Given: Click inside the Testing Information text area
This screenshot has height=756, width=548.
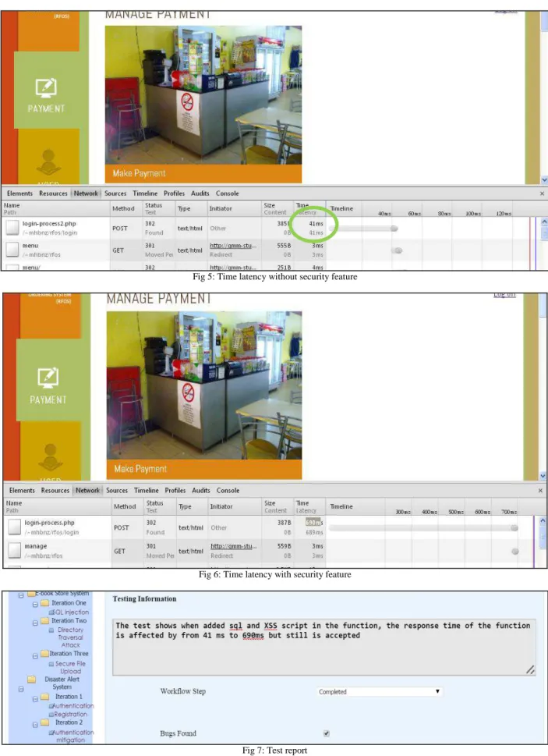Looking at the screenshot, I should [x=324, y=647].
